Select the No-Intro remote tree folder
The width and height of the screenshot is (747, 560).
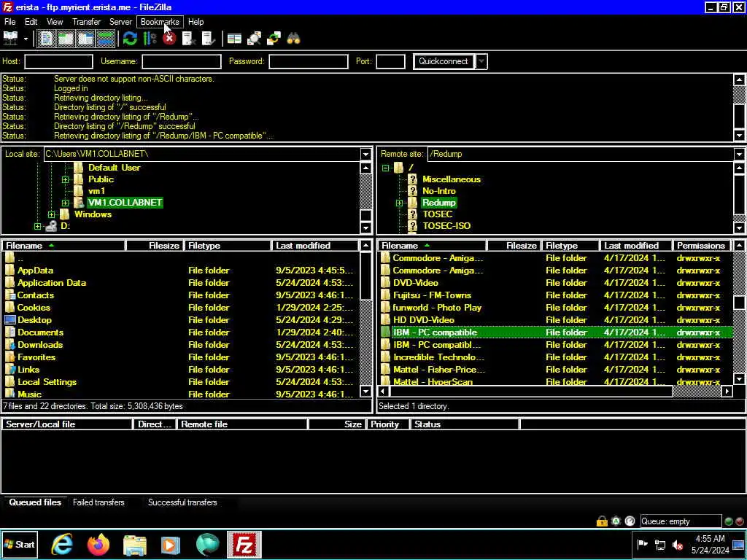[x=438, y=191]
